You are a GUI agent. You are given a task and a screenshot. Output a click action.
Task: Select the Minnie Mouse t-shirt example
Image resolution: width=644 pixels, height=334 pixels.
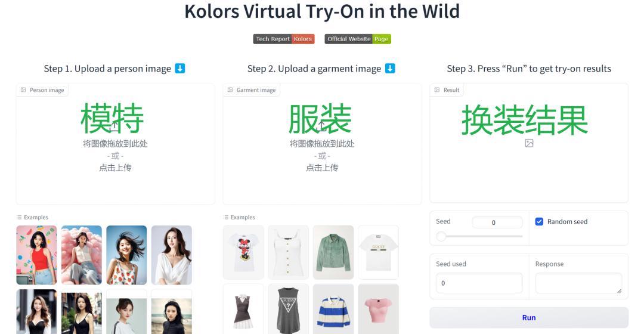243,252
